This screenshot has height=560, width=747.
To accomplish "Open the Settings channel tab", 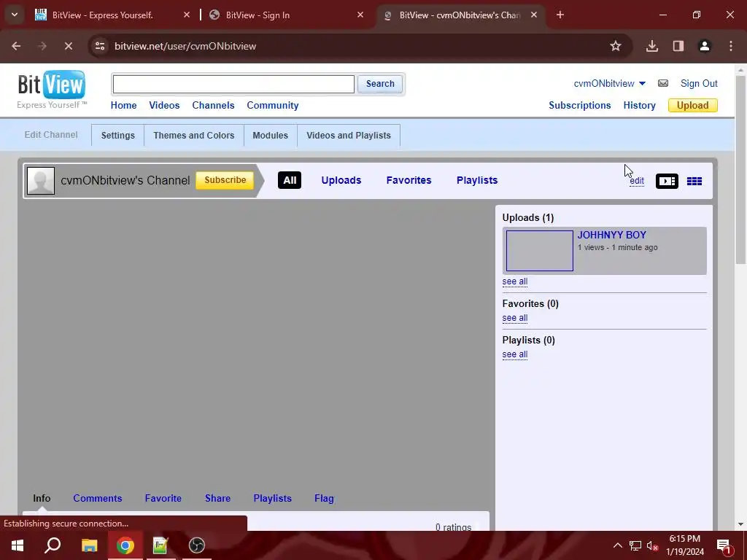I will (x=117, y=135).
